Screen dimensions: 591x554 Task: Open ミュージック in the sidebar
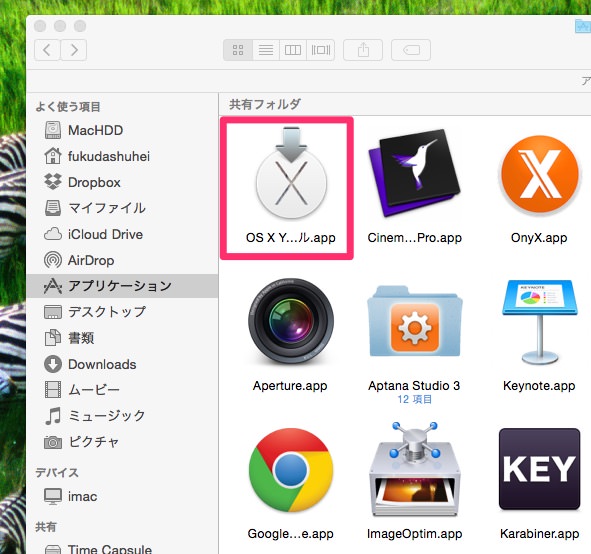tap(122, 416)
